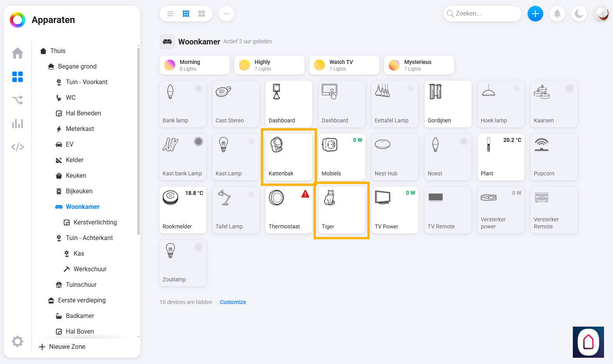Image resolution: width=613 pixels, height=364 pixels.
Task: Select the Tuin - Voorkant zone
Action: [x=87, y=82]
